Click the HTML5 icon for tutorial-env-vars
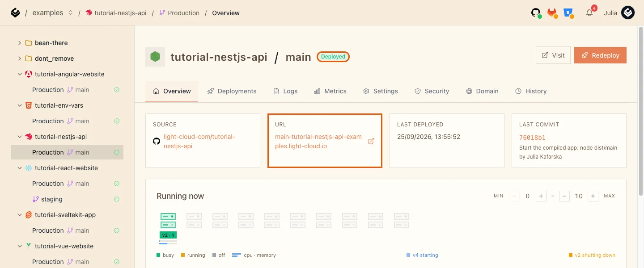Viewport: 644px width, 268px height. (x=29, y=105)
